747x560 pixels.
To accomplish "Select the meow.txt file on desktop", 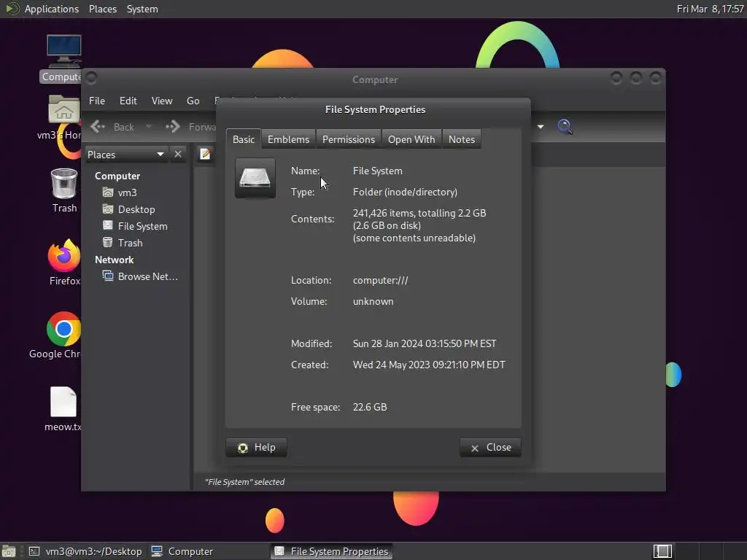I will point(63,402).
